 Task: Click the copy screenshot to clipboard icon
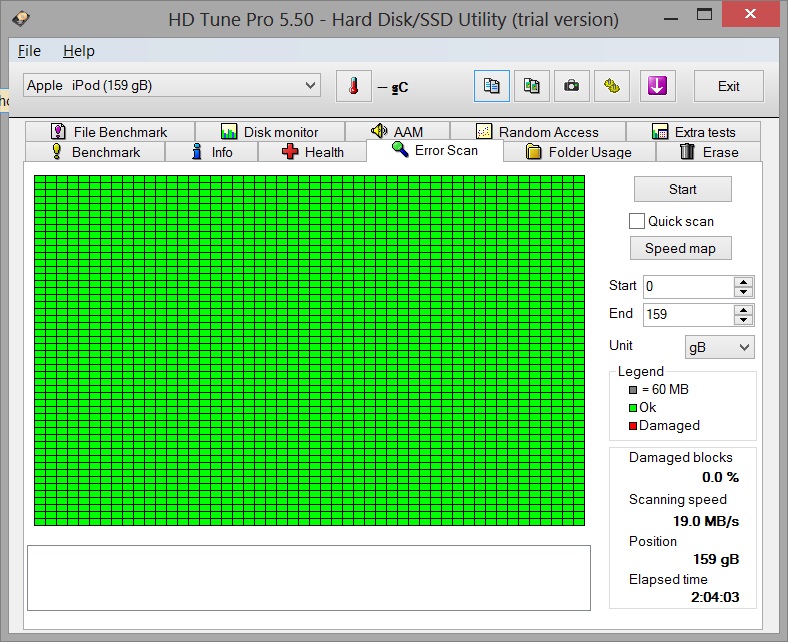(532, 86)
